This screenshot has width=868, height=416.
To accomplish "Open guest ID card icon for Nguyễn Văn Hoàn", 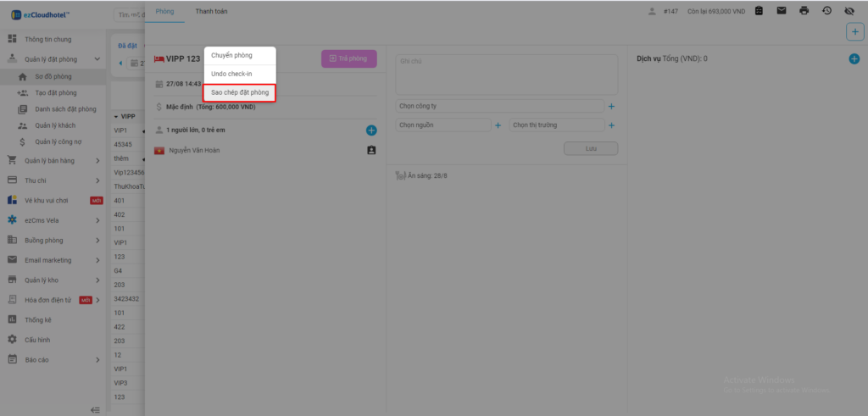I will pyautogui.click(x=371, y=150).
